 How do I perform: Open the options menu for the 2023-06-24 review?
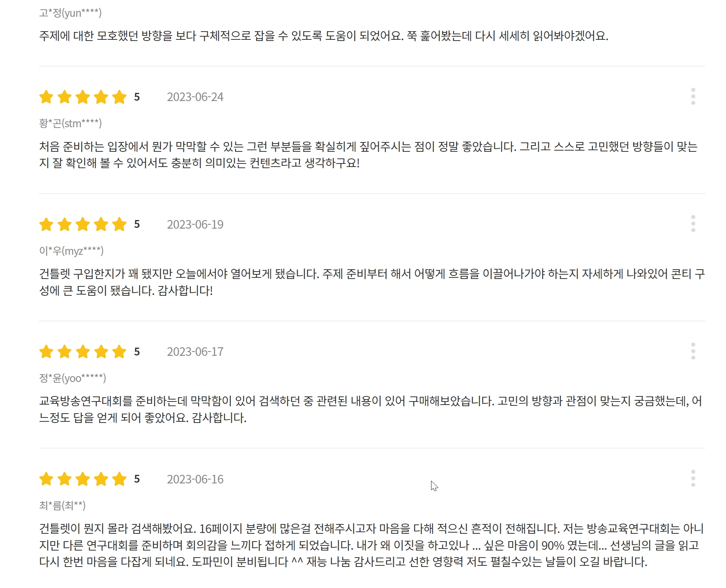point(693,96)
